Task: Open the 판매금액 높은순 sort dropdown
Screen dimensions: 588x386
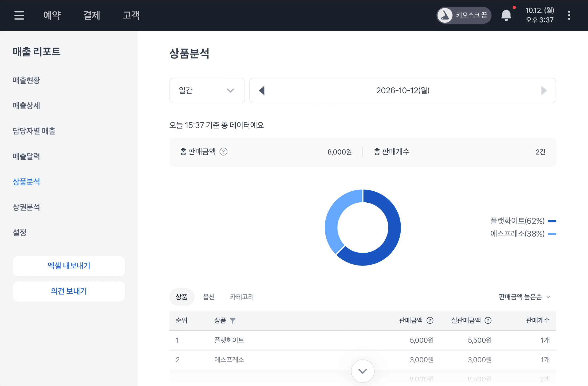Action: pos(524,297)
